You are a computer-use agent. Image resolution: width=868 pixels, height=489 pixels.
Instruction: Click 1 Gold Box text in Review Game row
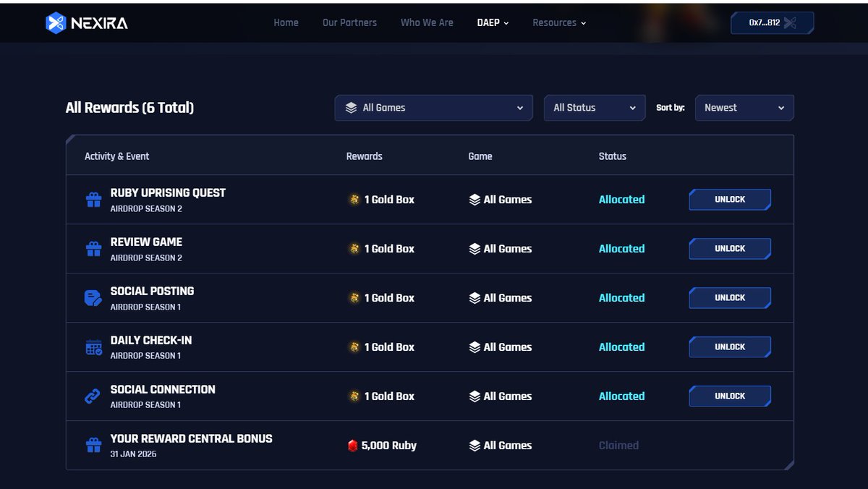pos(389,249)
